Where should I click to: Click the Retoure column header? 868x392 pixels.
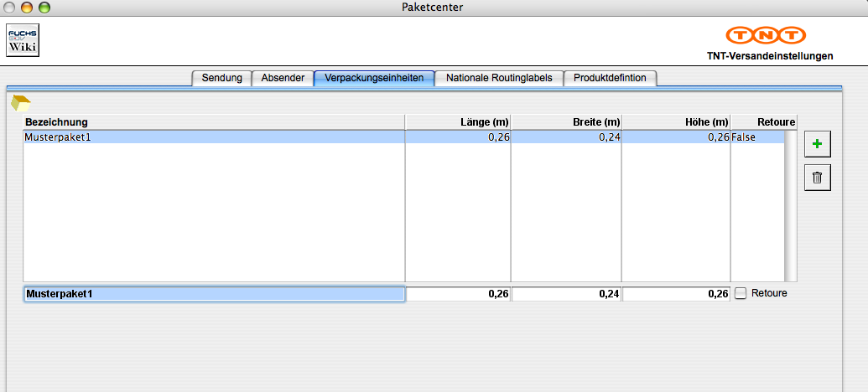[x=763, y=122]
